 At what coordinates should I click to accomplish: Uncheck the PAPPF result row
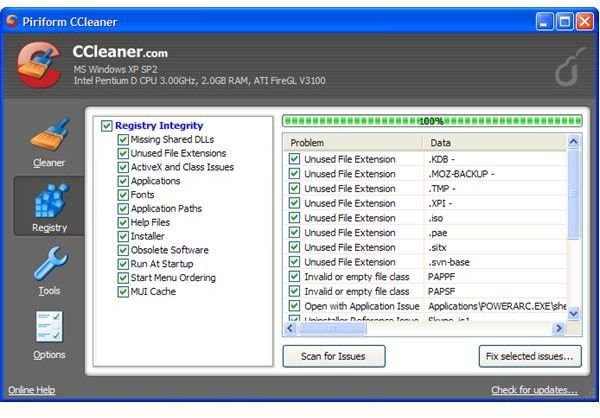coord(294,276)
